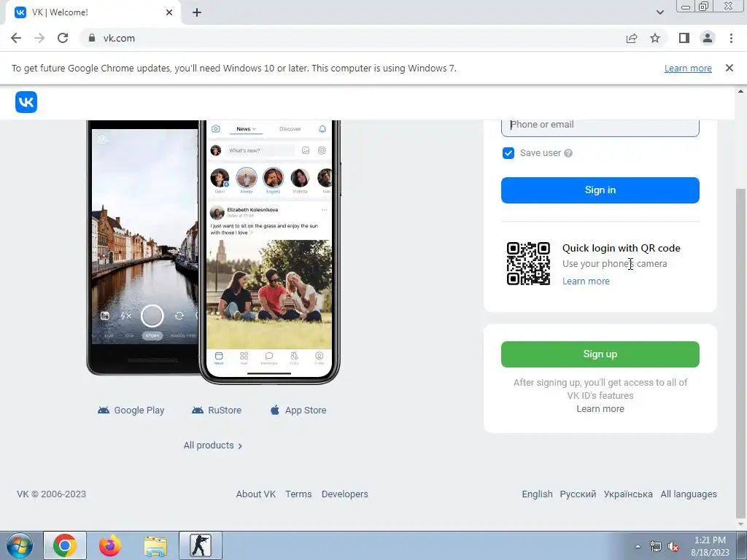Screen dimensions: 747x560
Task: Bookmark this page with the star icon
Action: 655,38
